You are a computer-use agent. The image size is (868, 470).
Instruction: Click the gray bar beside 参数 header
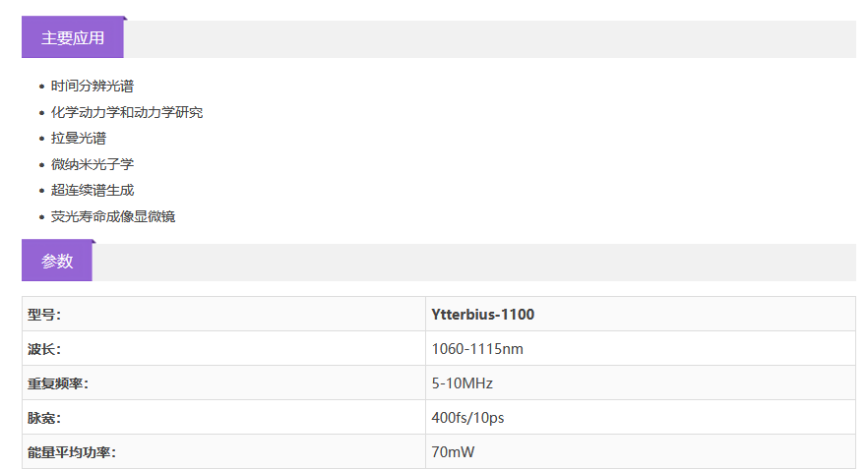(472, 263)
